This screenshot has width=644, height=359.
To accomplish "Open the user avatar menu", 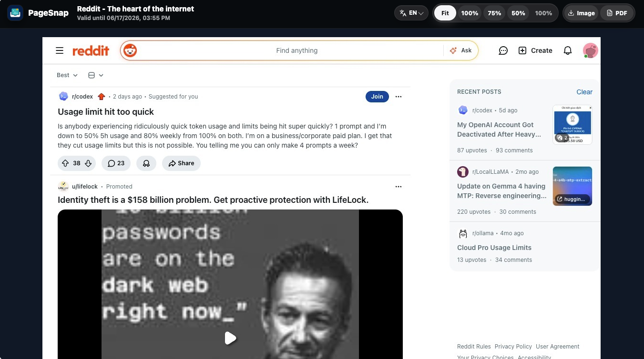I will [x=590, y=50].
